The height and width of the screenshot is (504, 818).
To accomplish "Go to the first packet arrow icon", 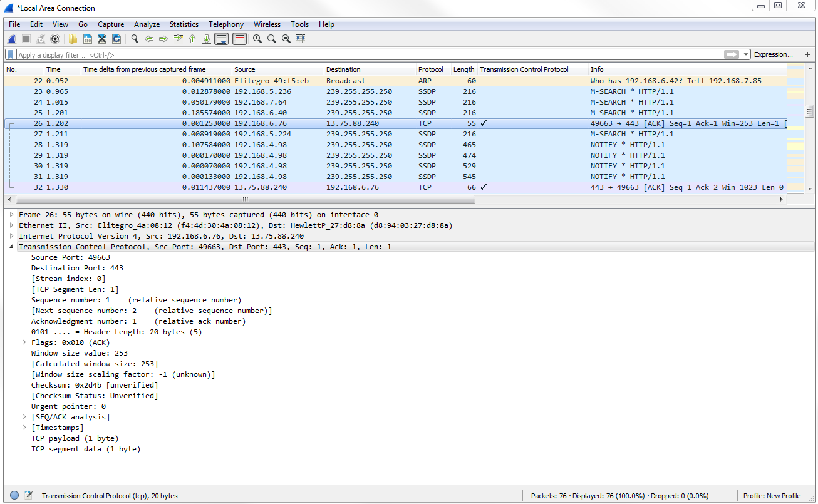I will tap(192, 39).
